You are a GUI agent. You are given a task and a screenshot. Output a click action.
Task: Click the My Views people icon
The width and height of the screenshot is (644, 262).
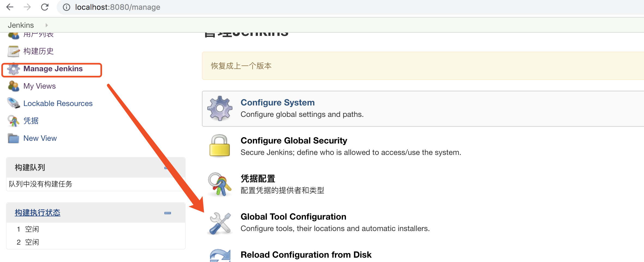(13, 86)
